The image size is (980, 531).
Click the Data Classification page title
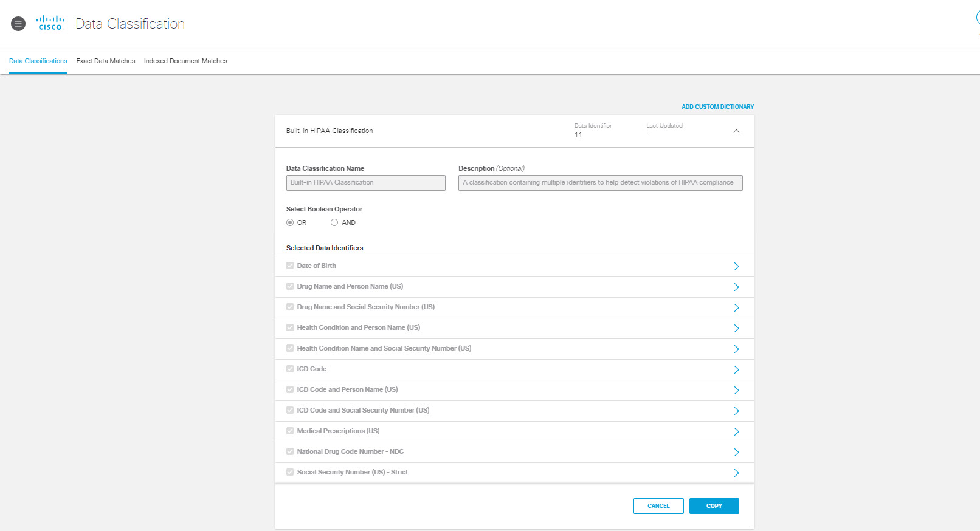tap(130, 24)
